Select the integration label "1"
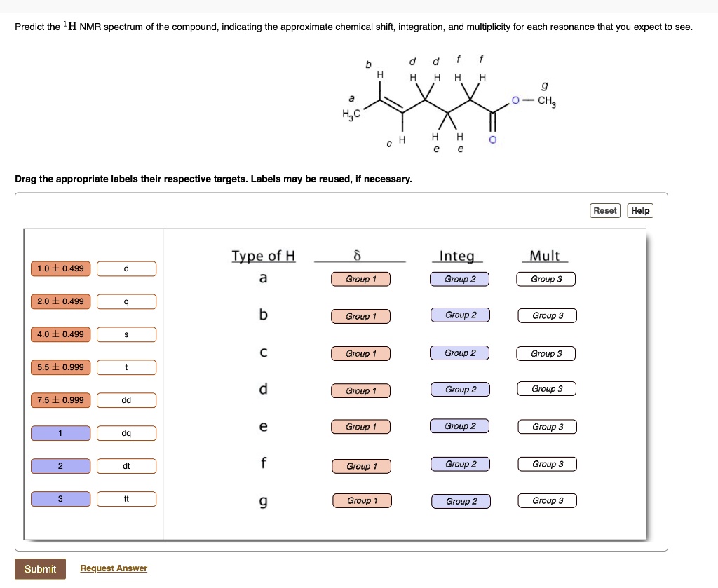The width and height of the screenshot is (718, 588). [60, 433]
